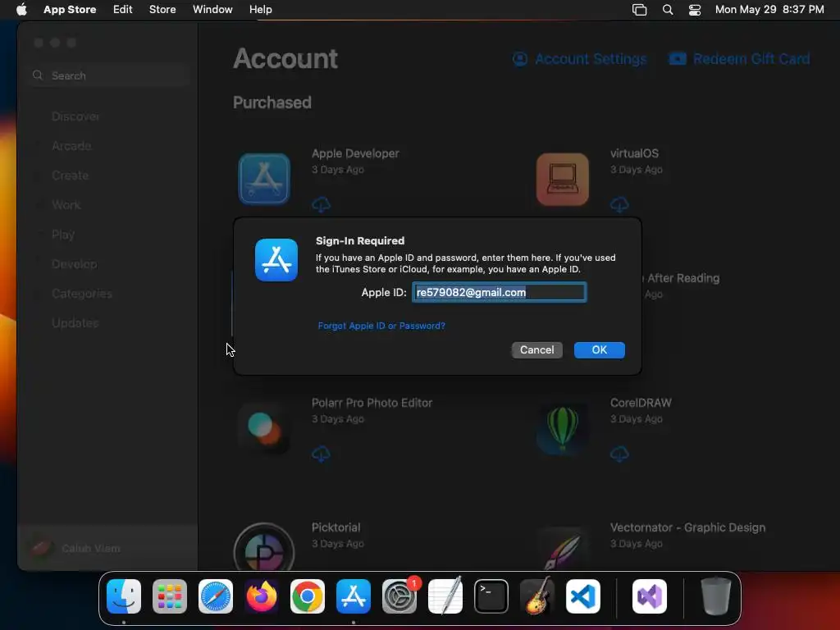Select Categories in the sidebar
The height and width of the screenshot is (630, 840).
click(82, 293)
